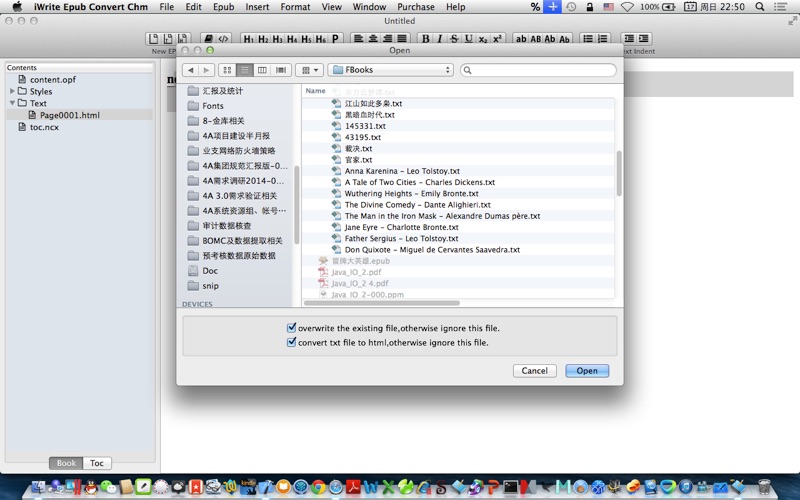800x500 pixels.
Task: Go forward in Open dialog
Action: (206, 70)
